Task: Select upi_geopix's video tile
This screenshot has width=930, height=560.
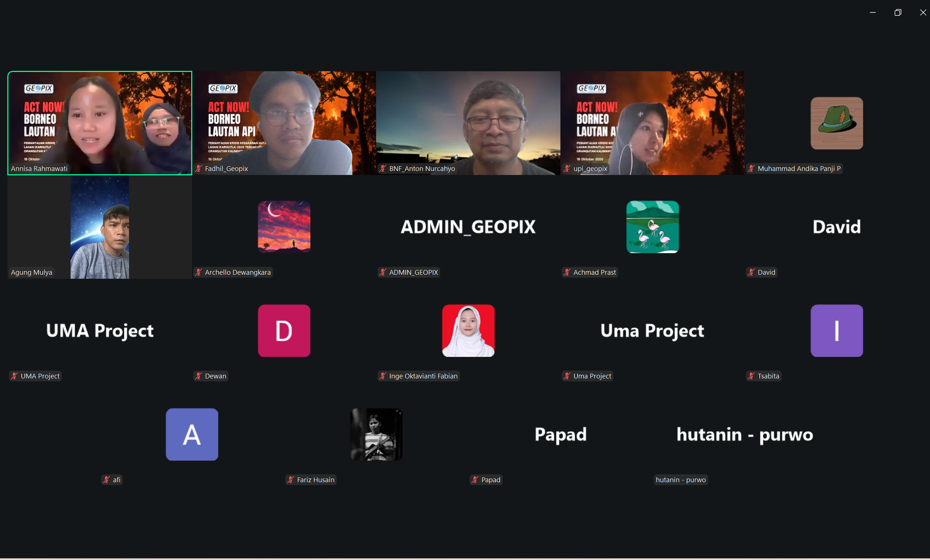Action: pos(652,123)
